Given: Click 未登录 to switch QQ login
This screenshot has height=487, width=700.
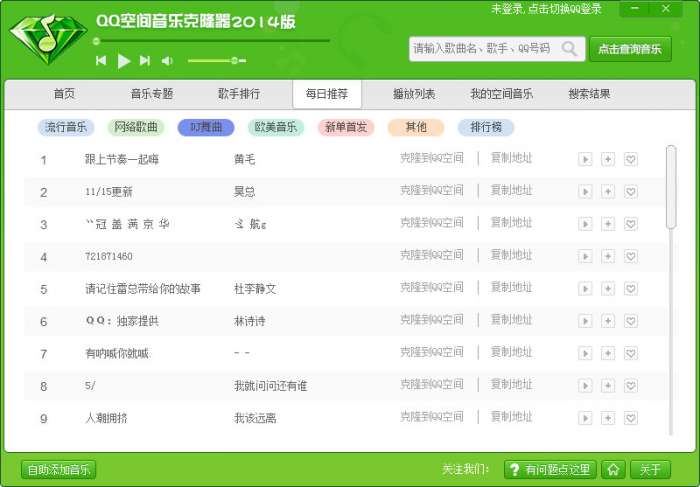Looking at the screenshot, I should [x=546, y=8].
